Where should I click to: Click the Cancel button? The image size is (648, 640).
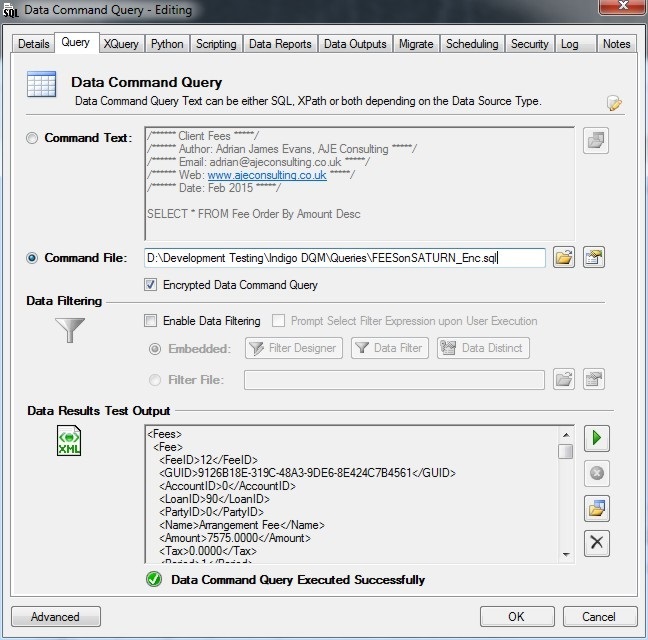click(x=598, y=616)
